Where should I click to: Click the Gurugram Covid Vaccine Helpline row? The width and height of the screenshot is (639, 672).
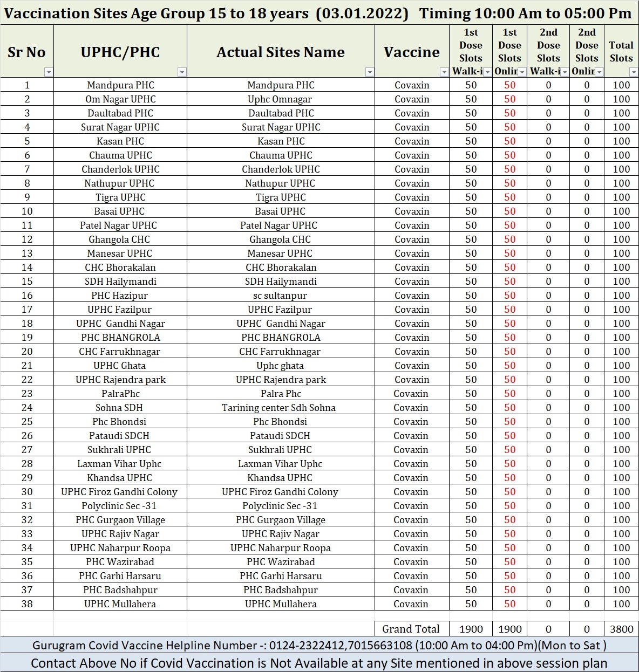pos(319,645)
